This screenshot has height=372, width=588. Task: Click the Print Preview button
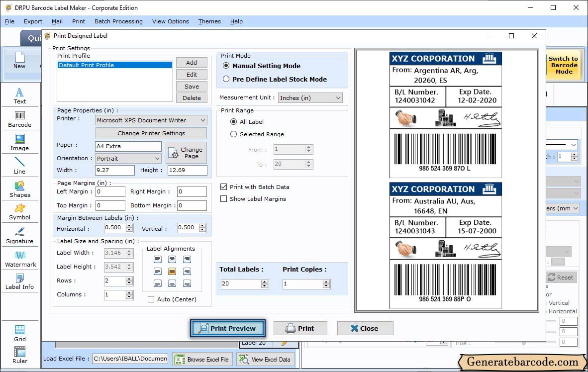pyautogui.click(x=228, y=328)
